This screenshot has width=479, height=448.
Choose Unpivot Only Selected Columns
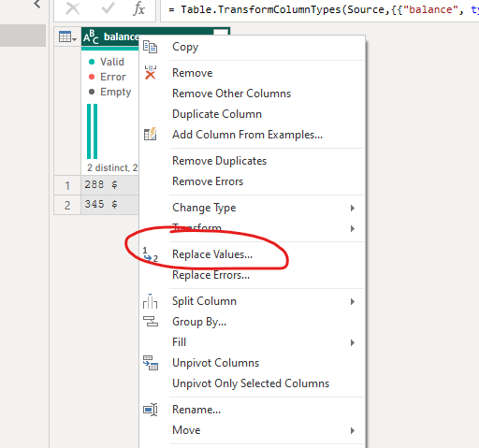pos(252,383)
